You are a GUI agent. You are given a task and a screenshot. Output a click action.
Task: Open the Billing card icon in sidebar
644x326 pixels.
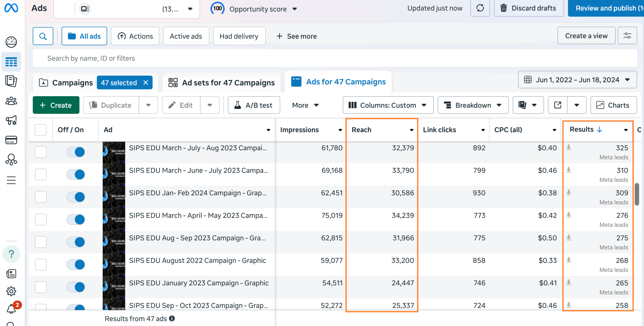(11, 140)
